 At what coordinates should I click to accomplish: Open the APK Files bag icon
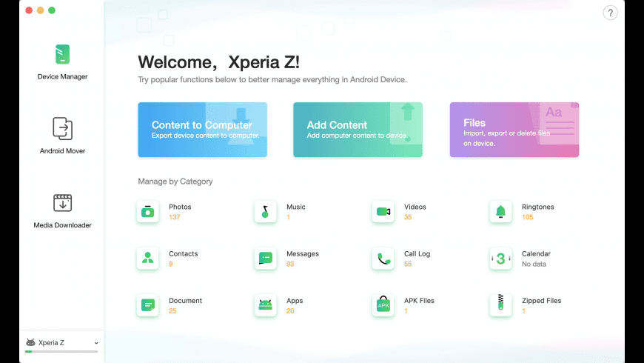coord(383,305)
